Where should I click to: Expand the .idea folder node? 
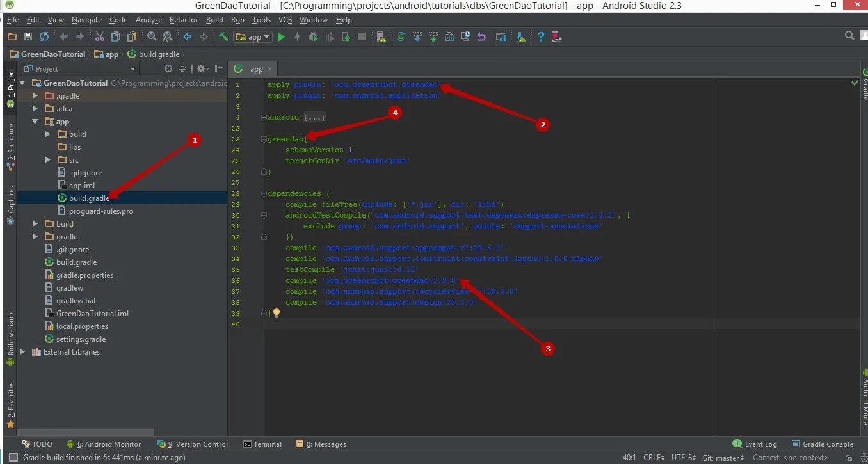[36, 109]
